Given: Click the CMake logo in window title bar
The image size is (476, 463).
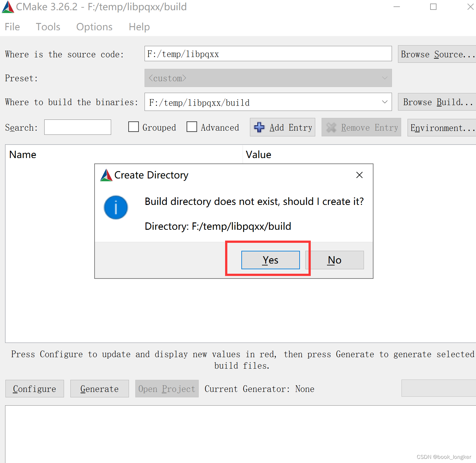Looking at the screenshot, I should click(8, 7).
